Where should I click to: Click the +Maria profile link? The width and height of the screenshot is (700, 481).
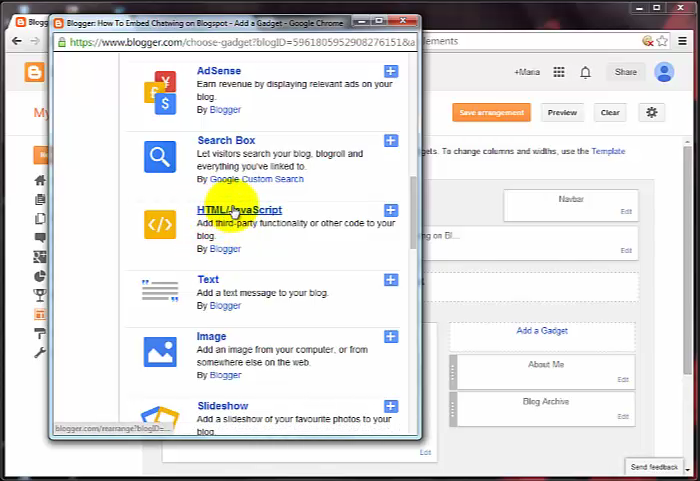527,72
